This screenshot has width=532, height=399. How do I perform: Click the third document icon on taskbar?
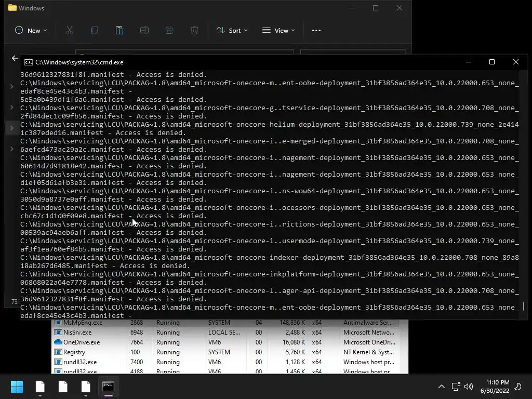pyautogui.click(x=86, y=387)
